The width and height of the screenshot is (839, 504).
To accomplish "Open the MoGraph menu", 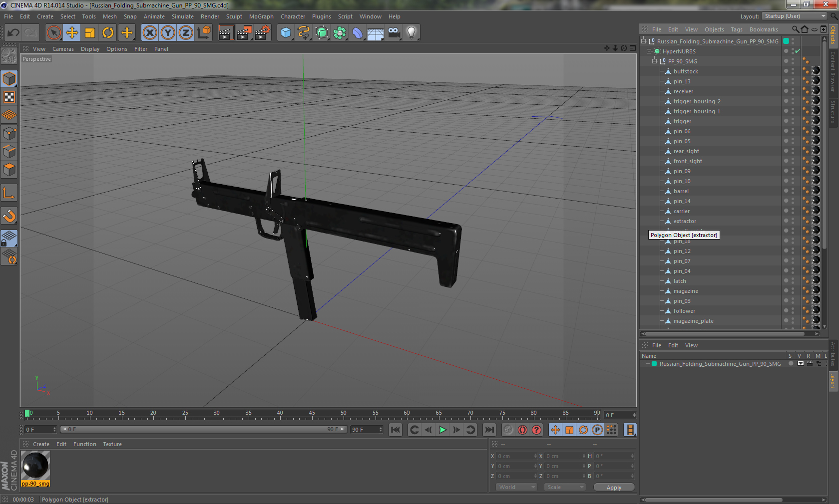I will point(261,16).
